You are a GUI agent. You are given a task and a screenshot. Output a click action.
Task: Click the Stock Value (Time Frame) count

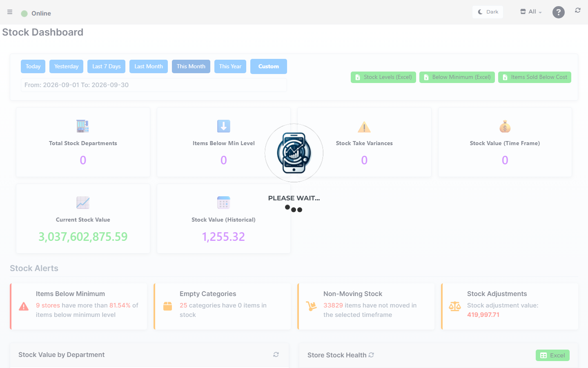pos(505,160)
